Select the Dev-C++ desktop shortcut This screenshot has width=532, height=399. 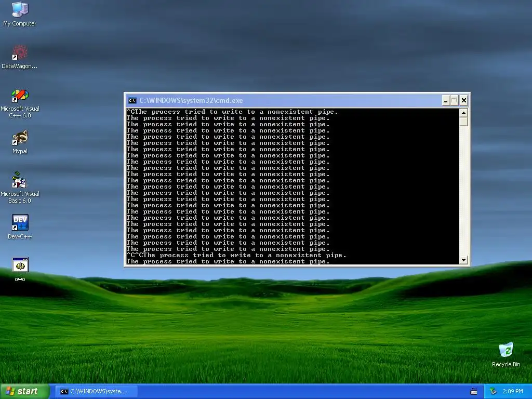(20, 227)
